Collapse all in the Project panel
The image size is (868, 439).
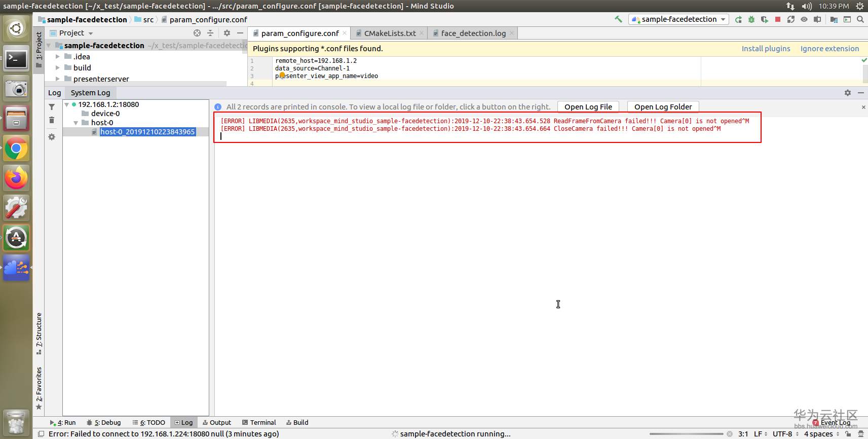[x=210, y=33]
